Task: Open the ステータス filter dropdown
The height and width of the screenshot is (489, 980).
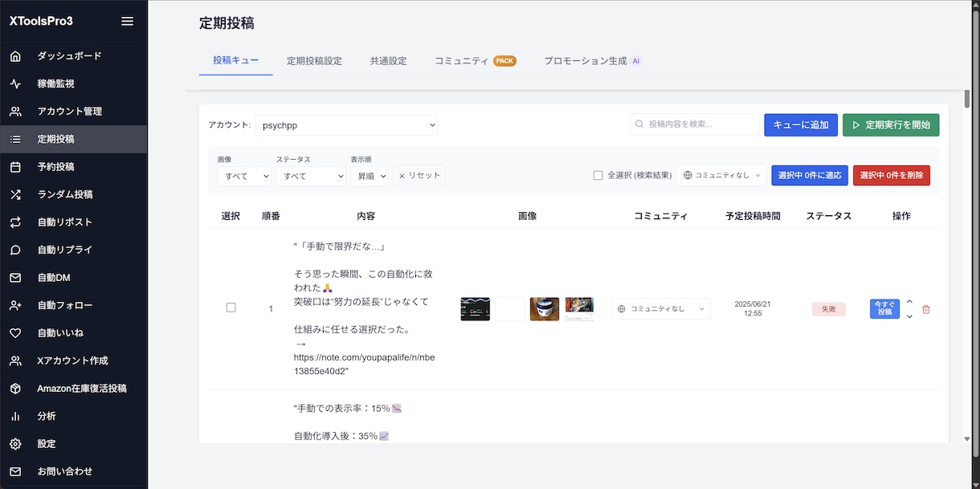Action: click(311, 176)
